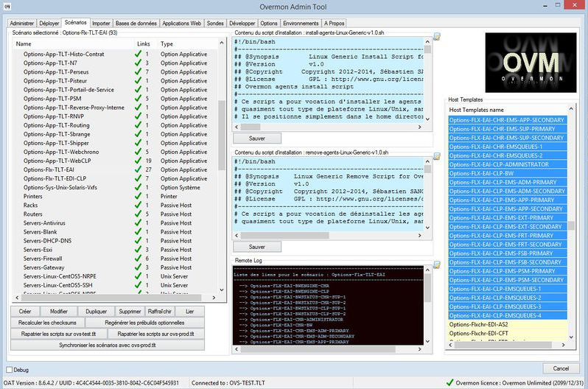Click the green checkmark on the Options-App-TLT-PSM row
Viewport: 588px width, 389px height.
click(x=138, y=99)
